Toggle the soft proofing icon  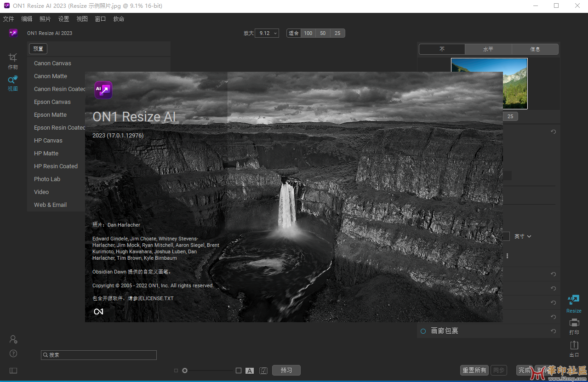click(x=263, y=371)
